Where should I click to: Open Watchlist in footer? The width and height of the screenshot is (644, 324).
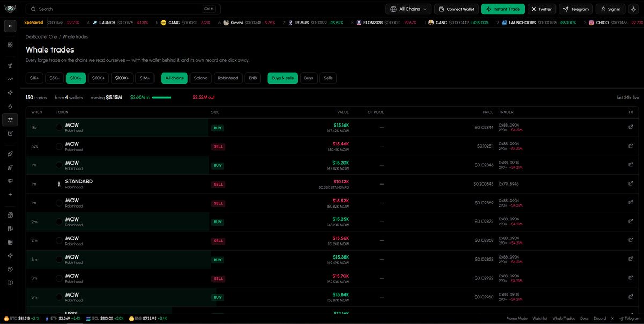click(540, 319)
